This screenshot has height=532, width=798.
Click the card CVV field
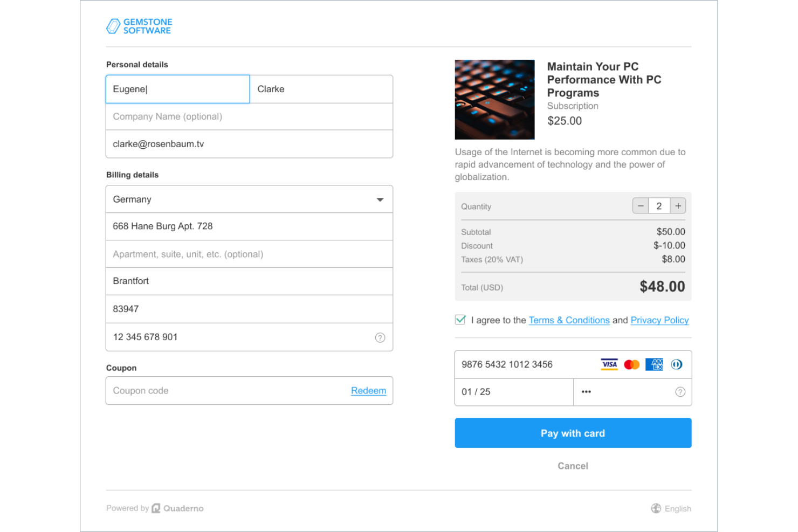pyautogui.click(x=632, y=392)
